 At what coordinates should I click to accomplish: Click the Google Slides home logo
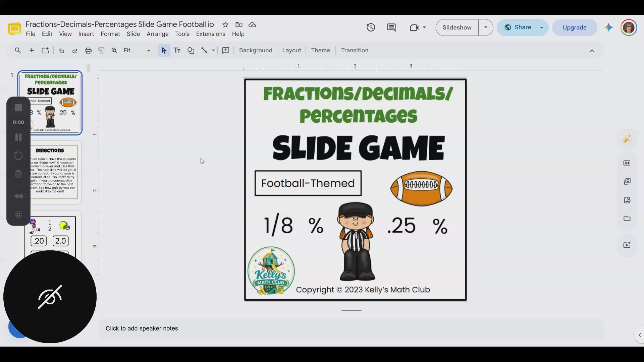point(14,29)
